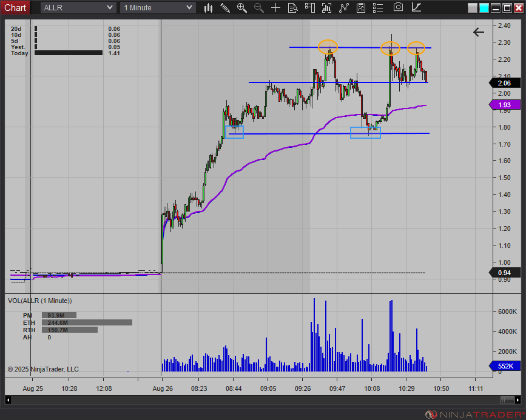Screen dimensions: 526x420
Task: Open the bar type candlestick chart-style menu
Action: click(208, 8)
